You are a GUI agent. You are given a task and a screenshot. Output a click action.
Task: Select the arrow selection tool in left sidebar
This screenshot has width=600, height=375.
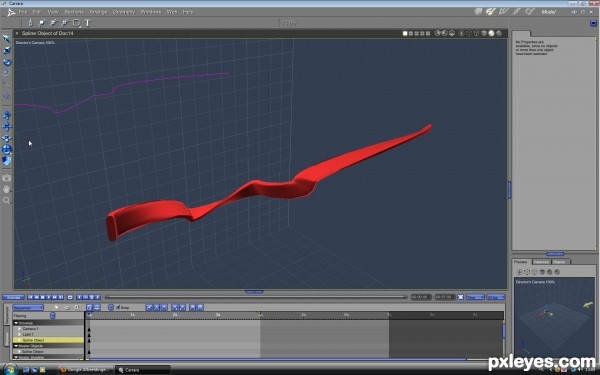point(7,39)
